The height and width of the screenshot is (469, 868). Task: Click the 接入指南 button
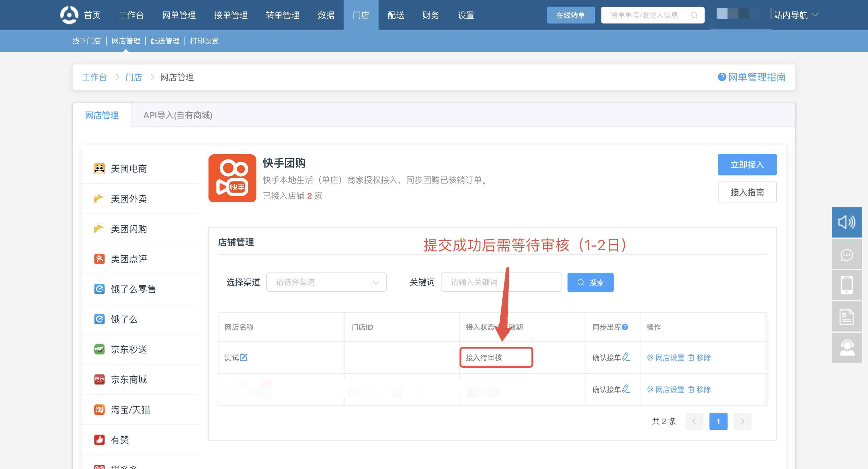(x=747, y=192)
